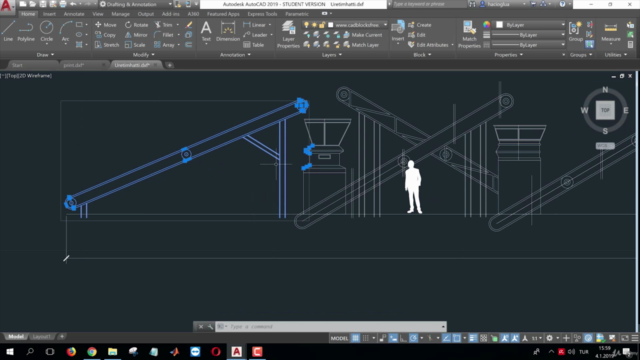Toggle object snap in status bar
Image resolution: width=640 pixels, height=360 pixels.
point(457,338)
